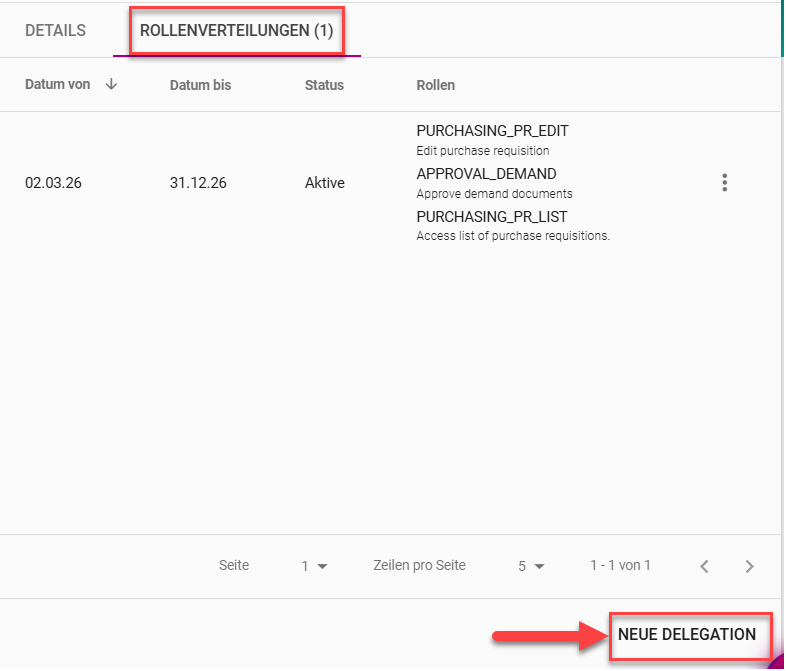
Task: Click the Aktive status value
Action: point(325,183)
